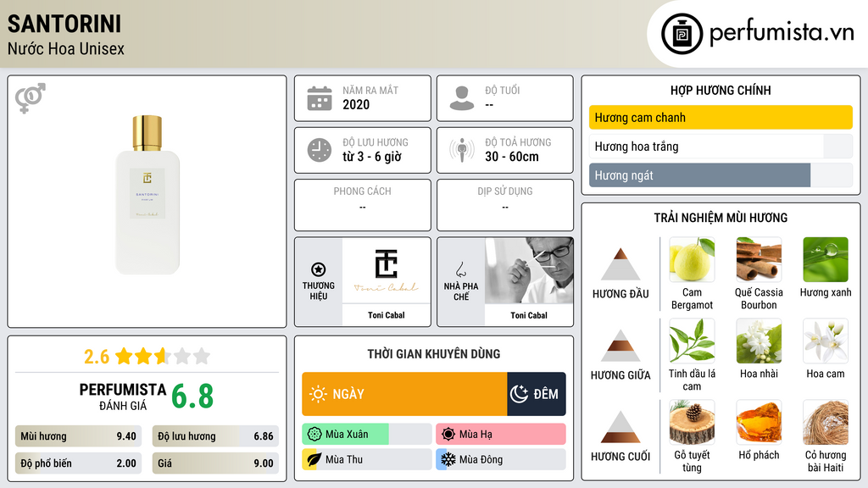Screen dimensions: 868x488
Task: Select the Hương ngát accord bar
Action: coord(721,175)
